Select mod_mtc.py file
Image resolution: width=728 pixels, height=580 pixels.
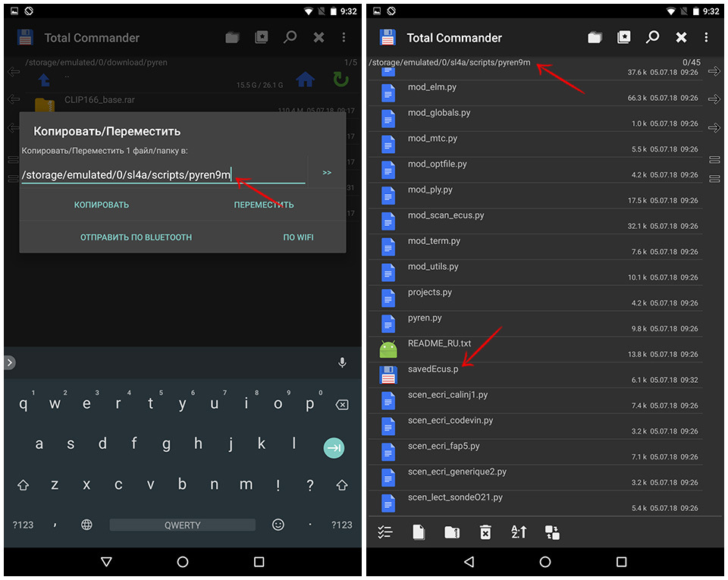pyautogui.click(x=535, y=144)
